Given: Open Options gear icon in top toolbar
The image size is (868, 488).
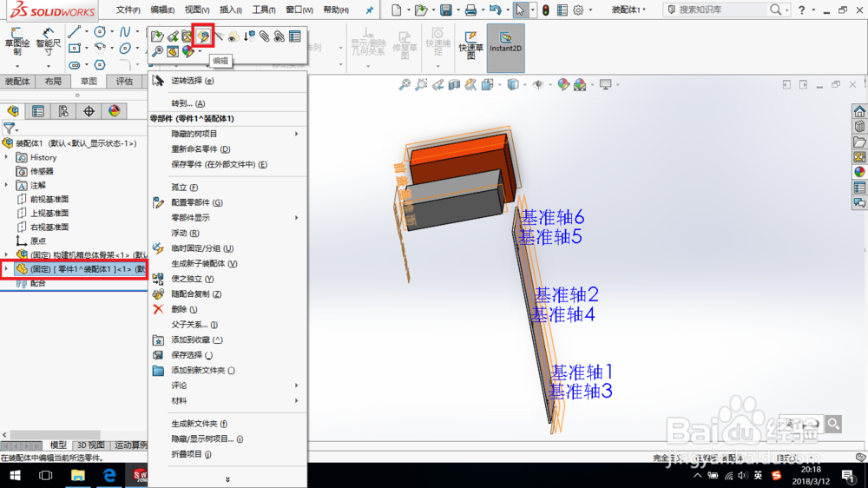Looking at the screenshot, I should coord(578,10).
